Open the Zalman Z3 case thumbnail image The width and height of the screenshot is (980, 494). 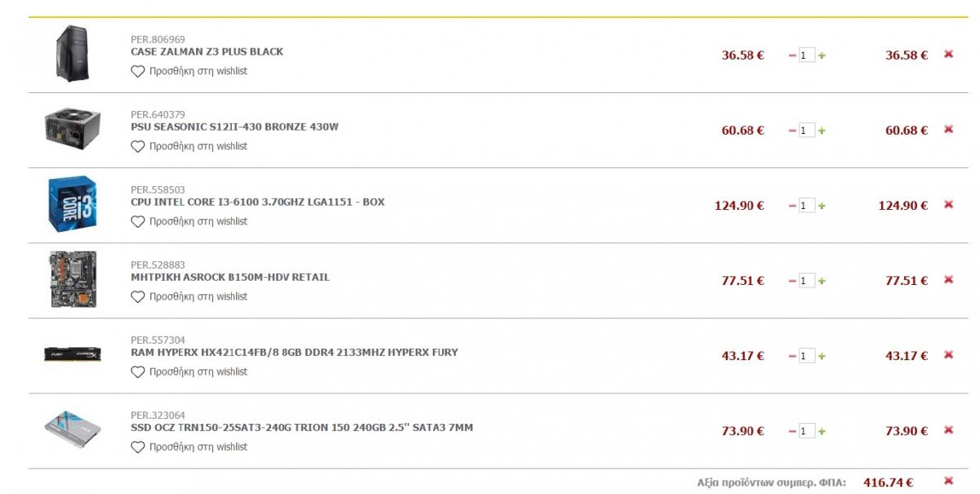(x=72, y=53)
